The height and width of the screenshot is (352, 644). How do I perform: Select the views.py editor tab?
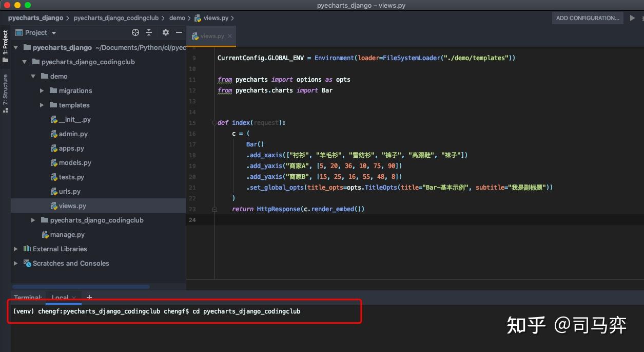tap(211, 36)
